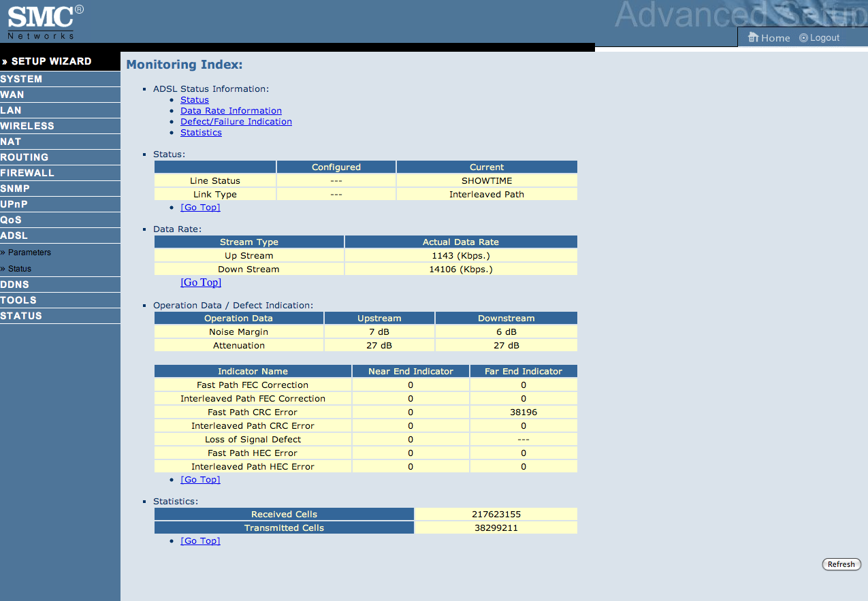868x601 pixels.
Task: Click the Down Stream row label
Action: 248,270
